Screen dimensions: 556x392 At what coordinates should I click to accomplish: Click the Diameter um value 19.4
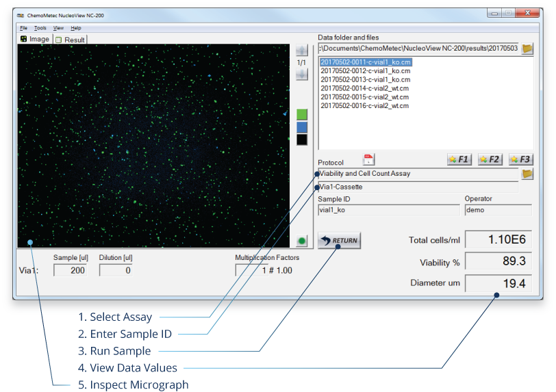[498, 283]
